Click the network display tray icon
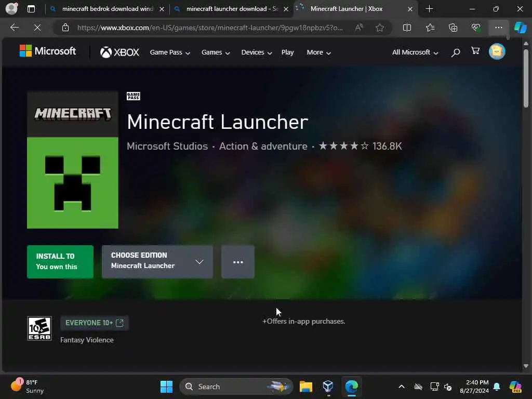 [x=434, y=387]
